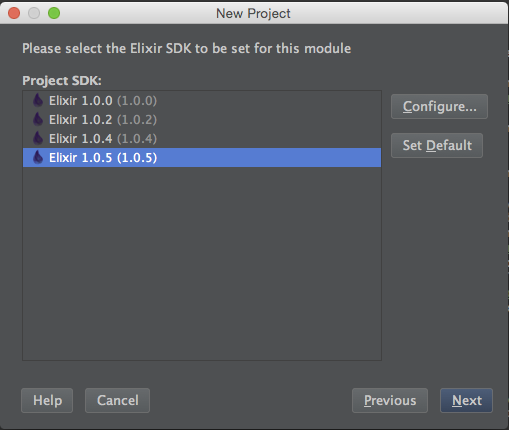Click the gray minimize window button

click(x=34, y=13)
